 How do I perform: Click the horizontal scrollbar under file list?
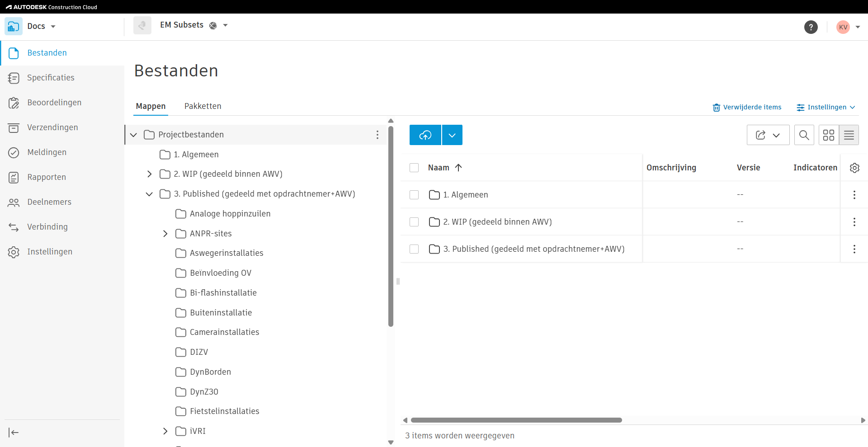(516, 420)
